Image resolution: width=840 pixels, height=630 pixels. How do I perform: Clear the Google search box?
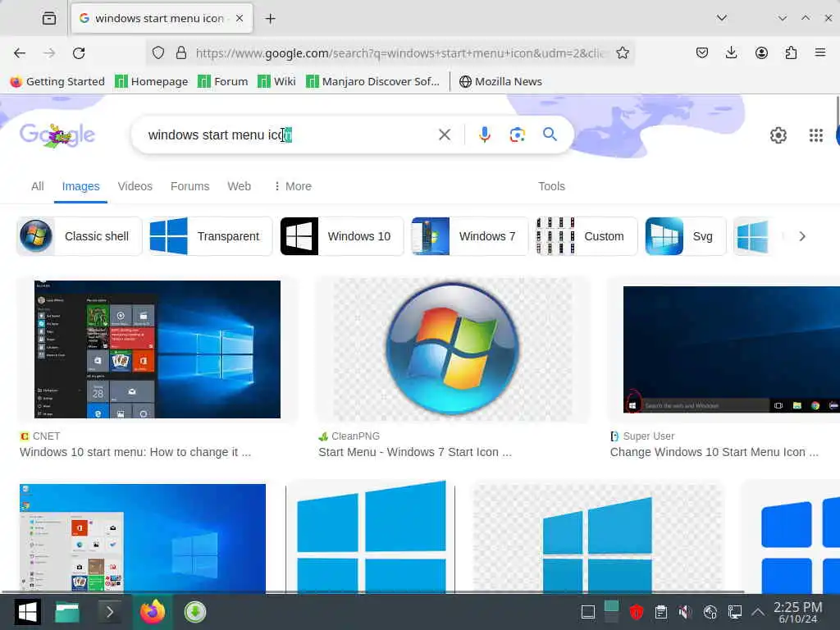pos(444,135)
